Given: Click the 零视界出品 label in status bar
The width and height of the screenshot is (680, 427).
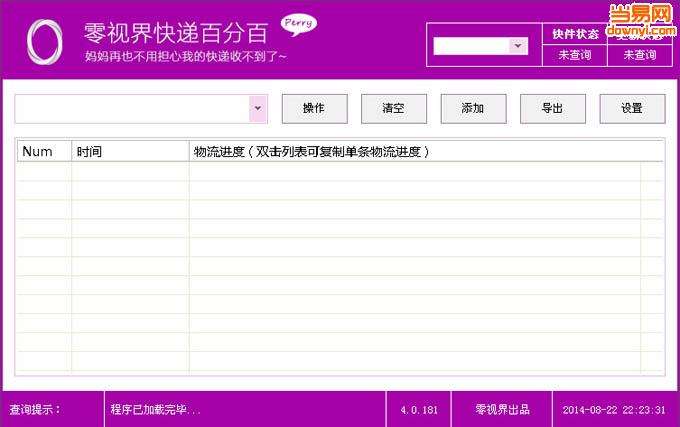Looking at the screenshot, I should click(502, 410).
